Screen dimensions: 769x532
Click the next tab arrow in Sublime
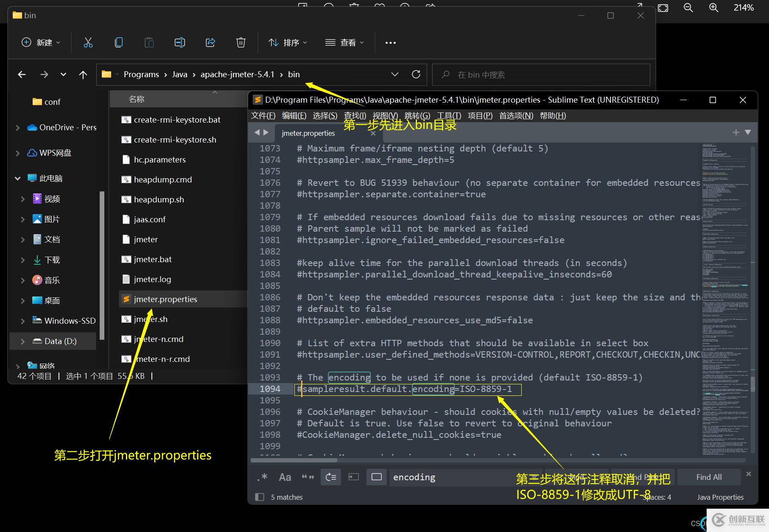tap(266, 132)
